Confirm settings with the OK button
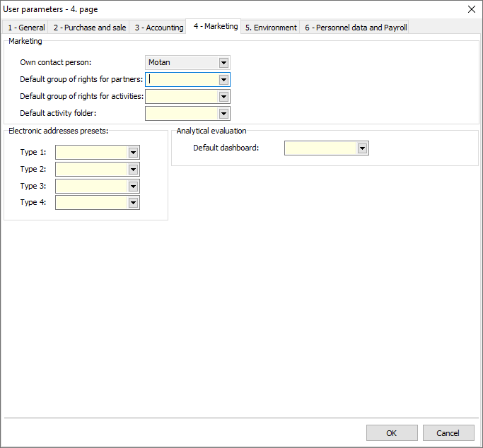Viewport: 483px width, 448px height. coord(392,433)
